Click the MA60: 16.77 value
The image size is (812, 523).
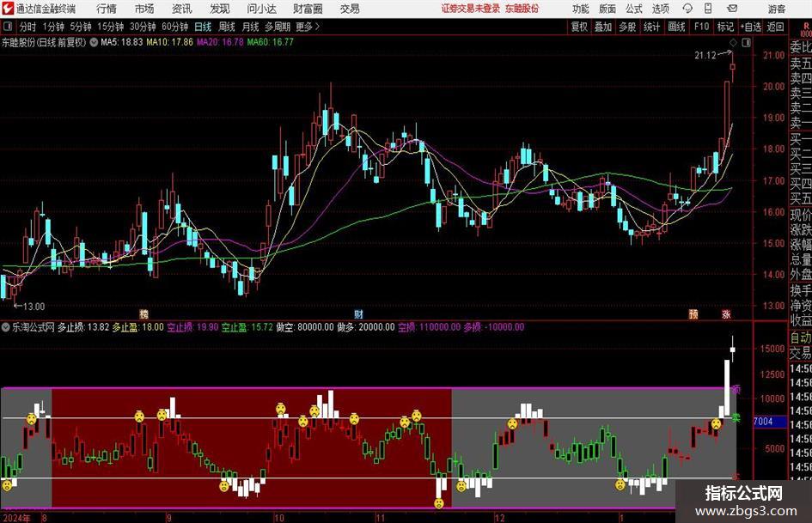click(x=271, y=42)
